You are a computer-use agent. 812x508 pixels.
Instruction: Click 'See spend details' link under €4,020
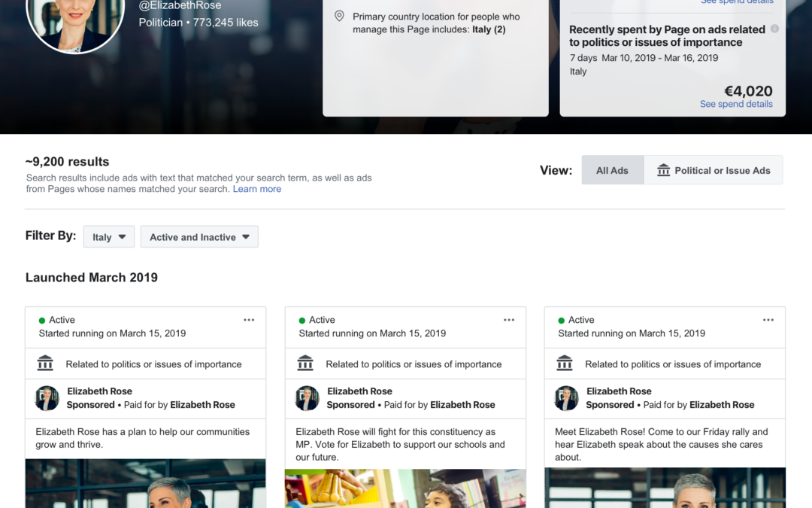pyautogui.click(x=736, y=104)
